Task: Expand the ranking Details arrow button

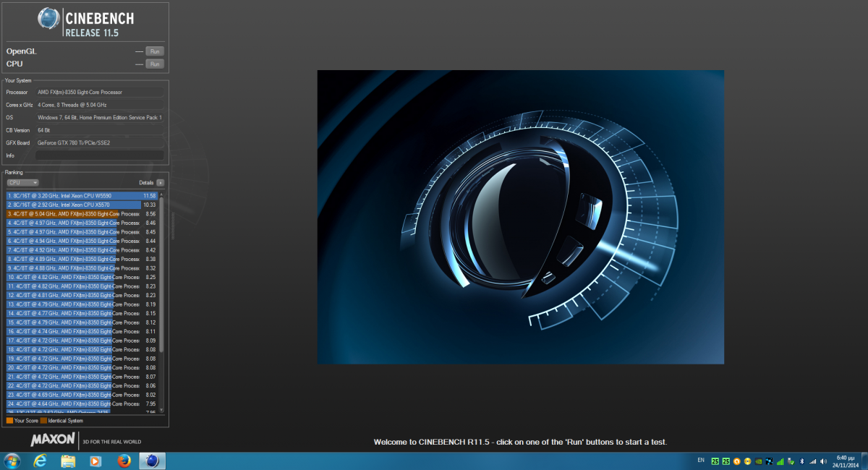Action: click(161, 183)
